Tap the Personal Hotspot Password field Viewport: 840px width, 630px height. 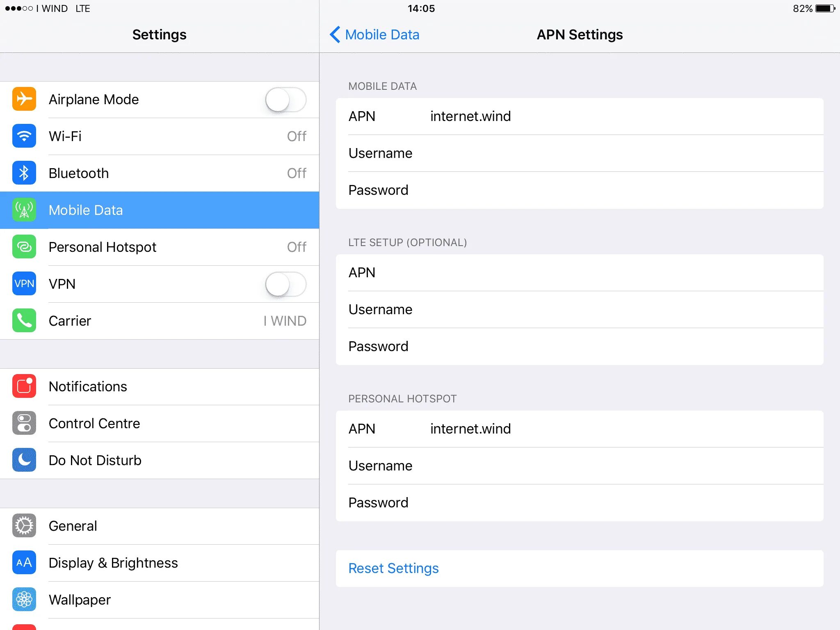pos(574,503)
